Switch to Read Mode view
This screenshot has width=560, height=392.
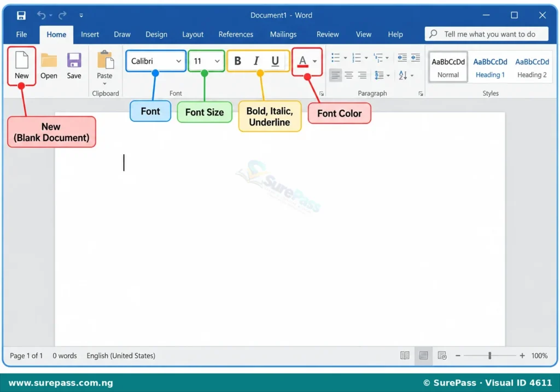click(405, 355)
